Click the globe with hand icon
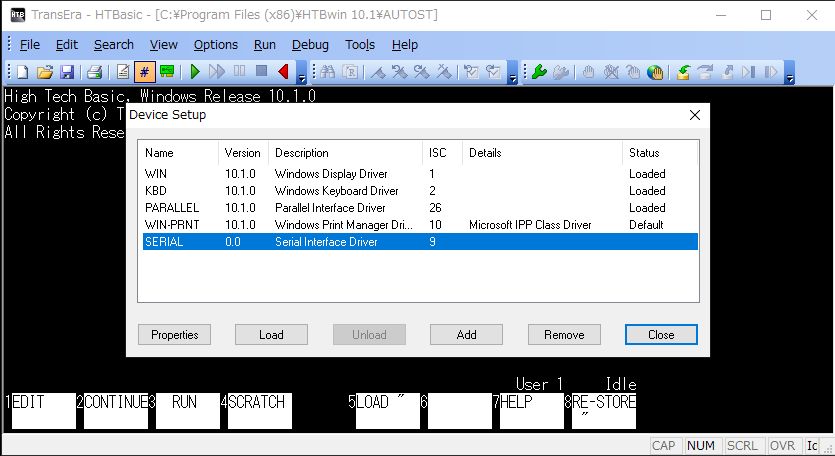 [x=655, y=71]
